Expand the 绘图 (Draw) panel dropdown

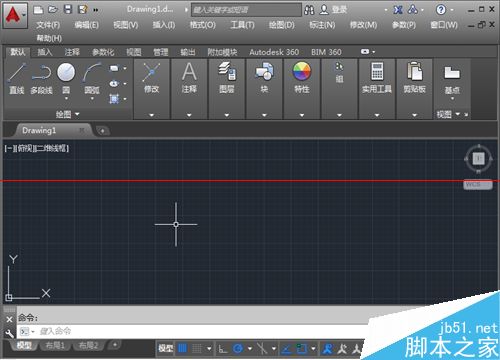pyautogui.click(x=68, y=114)
